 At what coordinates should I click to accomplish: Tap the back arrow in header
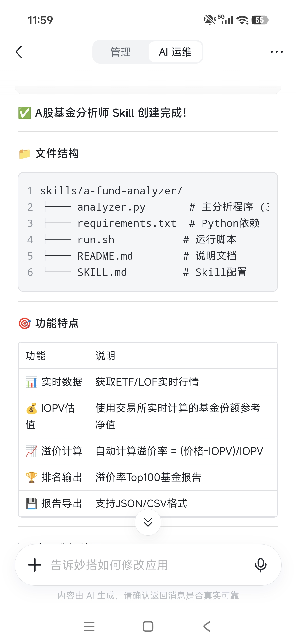(x=19, y=52)
